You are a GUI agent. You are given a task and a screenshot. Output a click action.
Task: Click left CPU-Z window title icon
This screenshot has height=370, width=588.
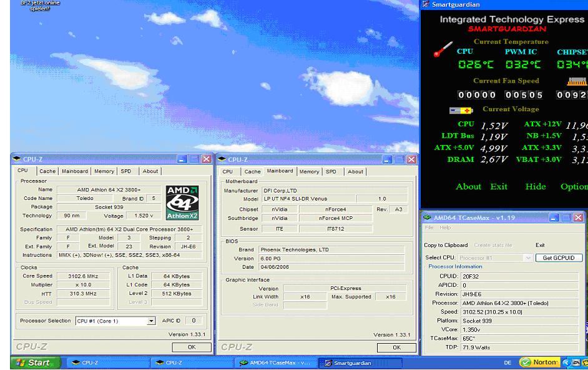[x=16, y=159]
